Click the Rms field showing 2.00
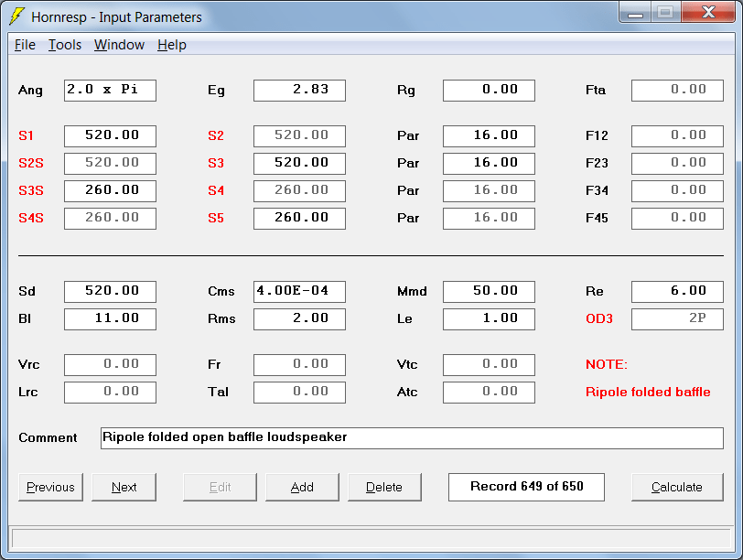743x560 pixels. pos(299,318)
